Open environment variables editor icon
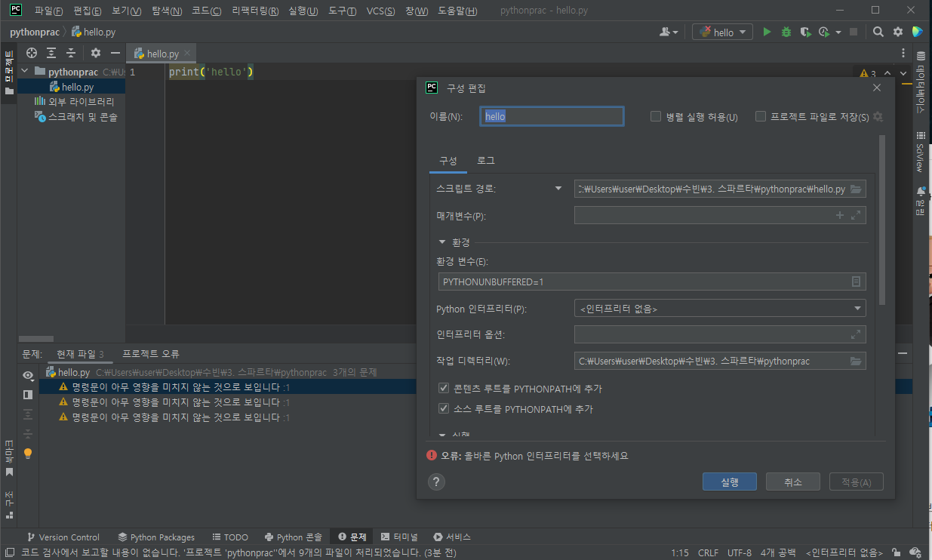The height and width of the screenshot is (560, 932). (x=856, y=282)
